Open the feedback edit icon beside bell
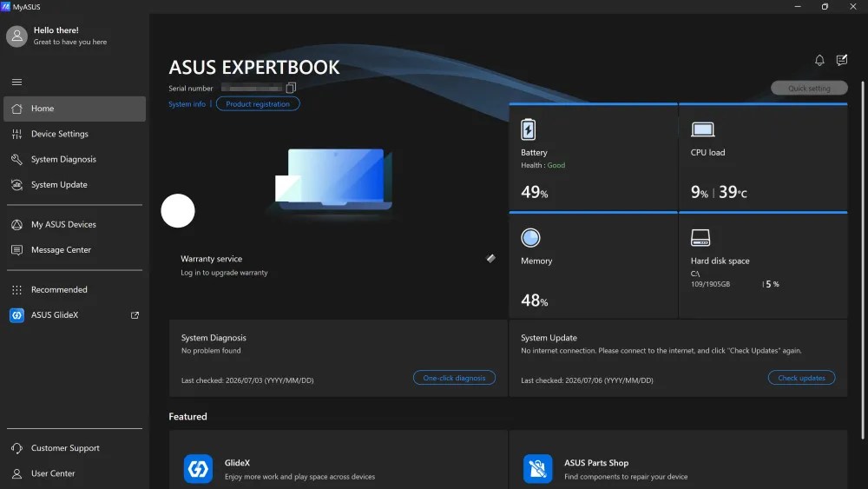Screen dimensions: 868x489 [841, 60]
